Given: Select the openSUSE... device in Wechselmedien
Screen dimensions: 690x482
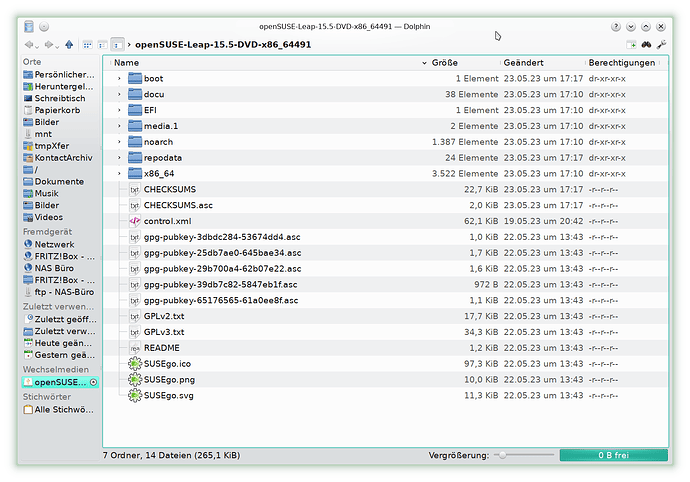Looking at the screenshot, I should click(x=60, y=383).
